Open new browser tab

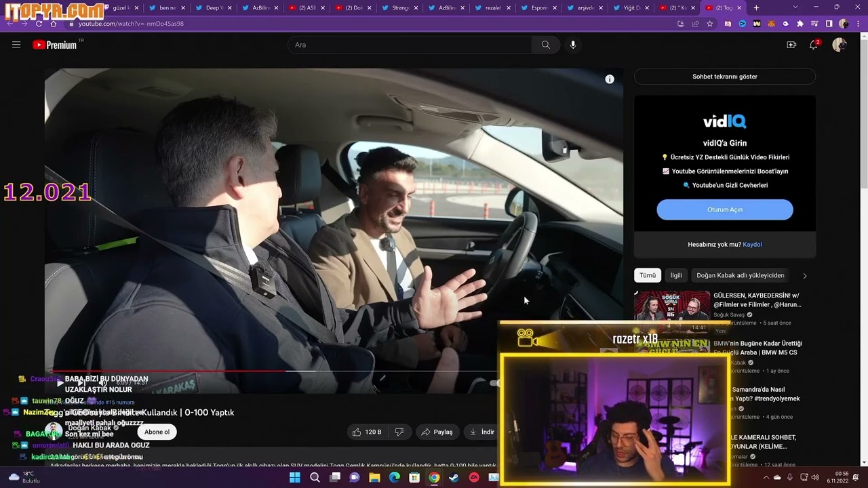tap(757, 8)
